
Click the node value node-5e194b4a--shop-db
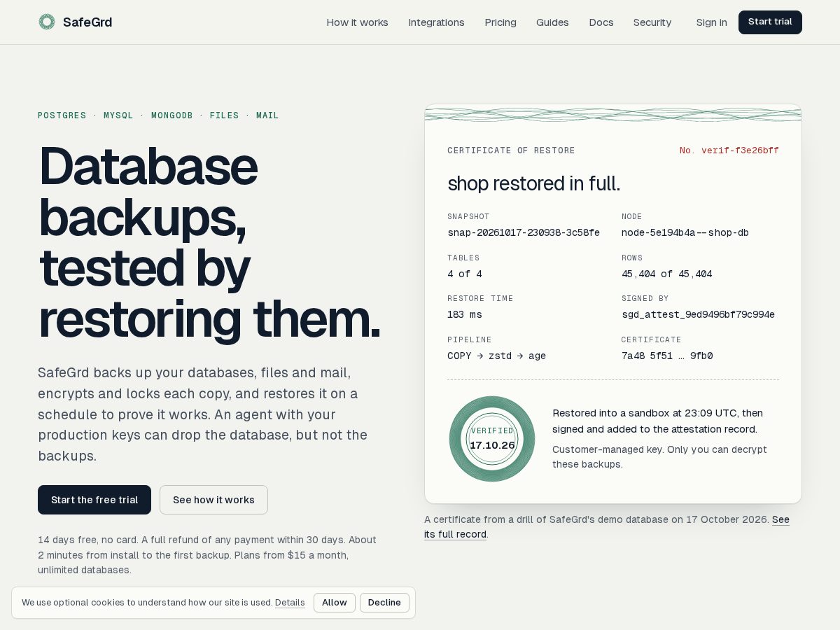coord(685,232)
